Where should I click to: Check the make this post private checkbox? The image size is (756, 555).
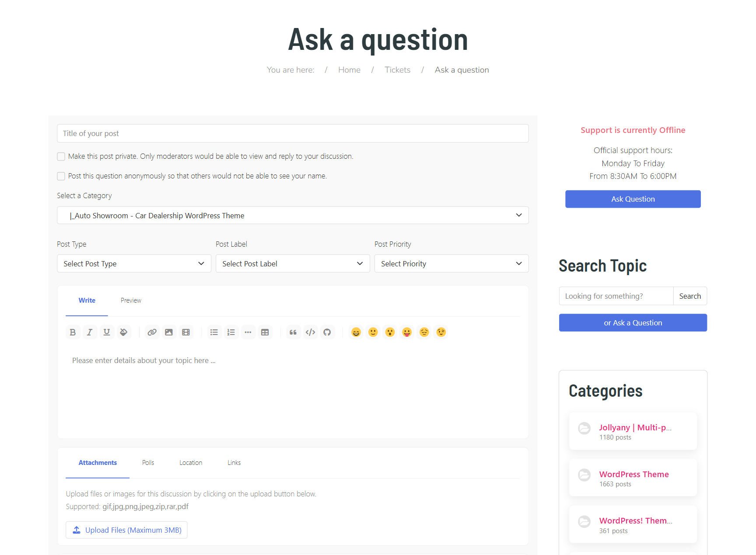click(61, 157)
